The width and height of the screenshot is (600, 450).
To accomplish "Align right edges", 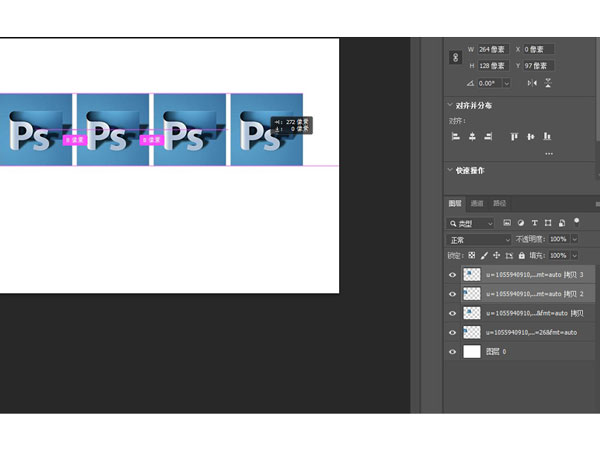I will (488, 136).
